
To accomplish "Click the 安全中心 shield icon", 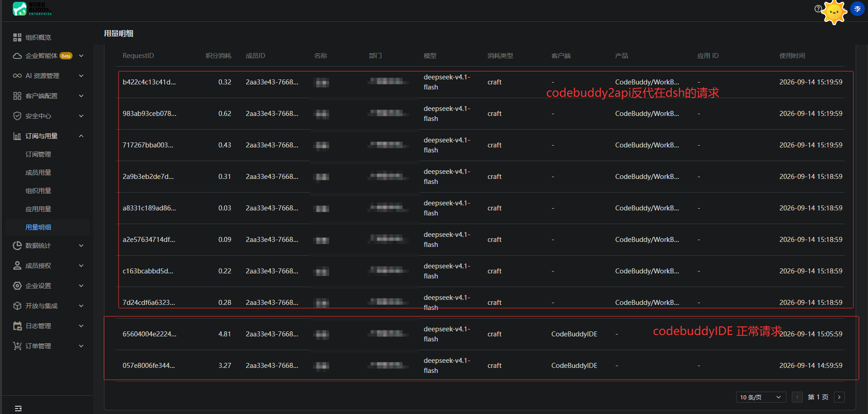I will tap(17, 116).
